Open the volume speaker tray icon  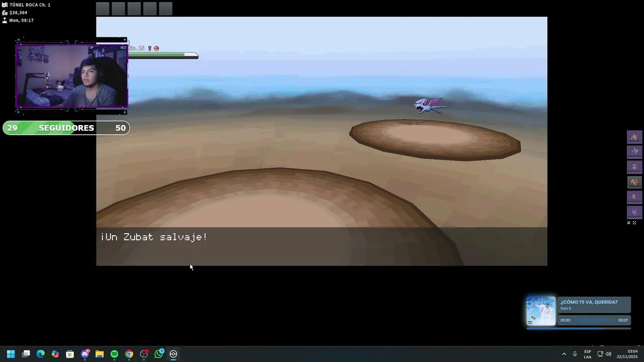(x=609, y=354)
